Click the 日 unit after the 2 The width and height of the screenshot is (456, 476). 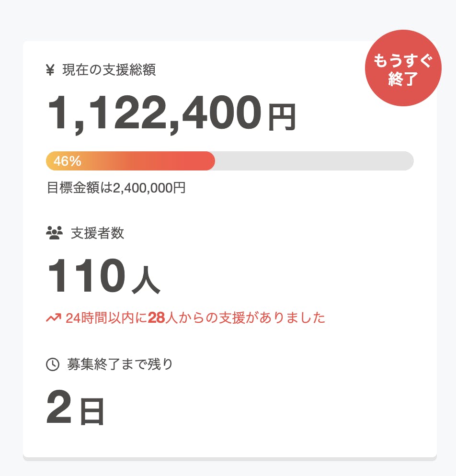(91, 412)
